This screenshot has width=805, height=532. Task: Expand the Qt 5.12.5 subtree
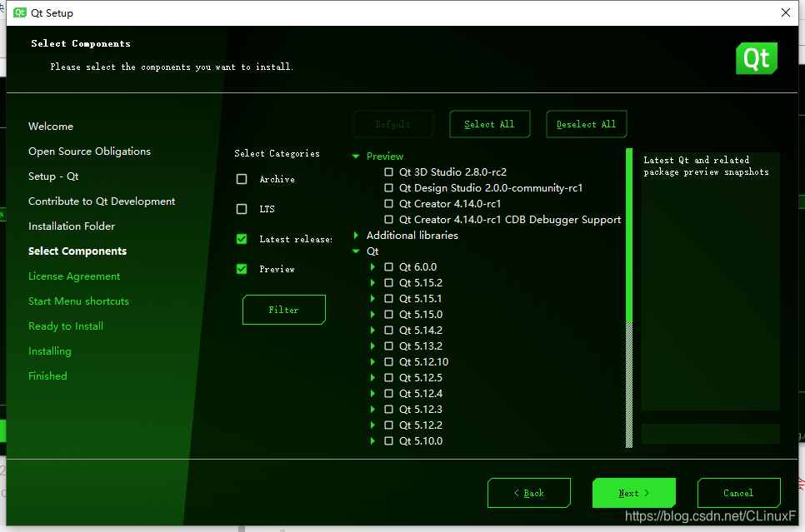tap(372, 378)
